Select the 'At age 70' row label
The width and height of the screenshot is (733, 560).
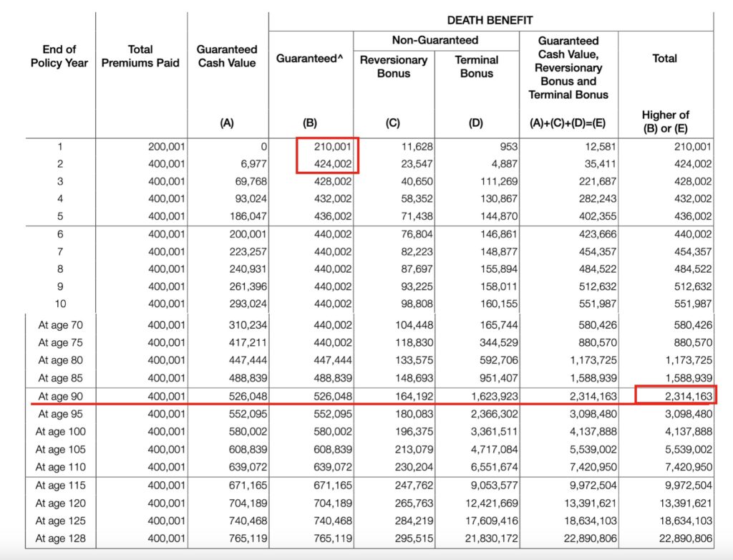click(62, 325)
